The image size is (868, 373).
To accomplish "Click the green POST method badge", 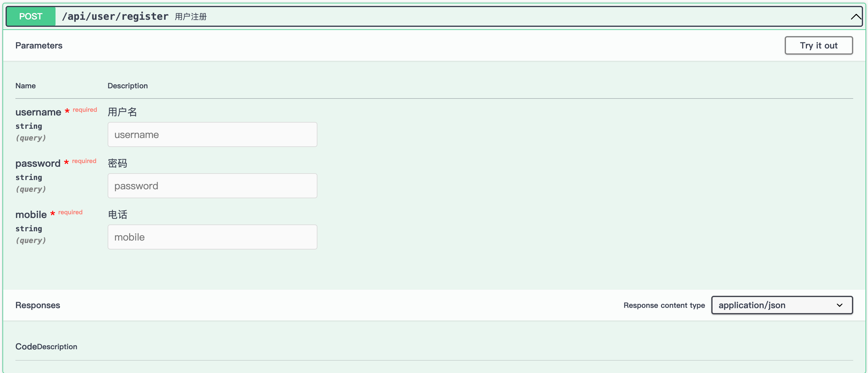I will (x=31, y=17).
